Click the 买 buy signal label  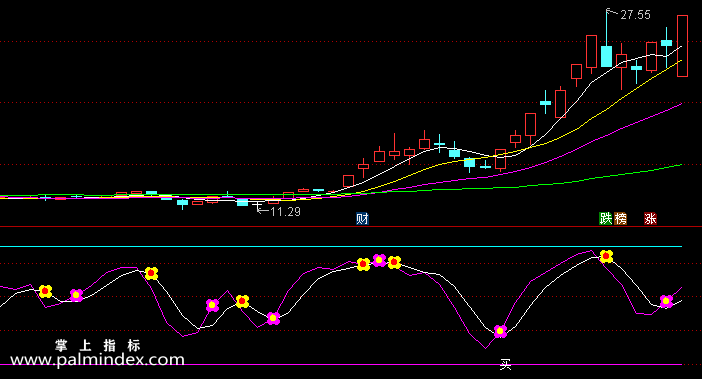pos(505,365)
